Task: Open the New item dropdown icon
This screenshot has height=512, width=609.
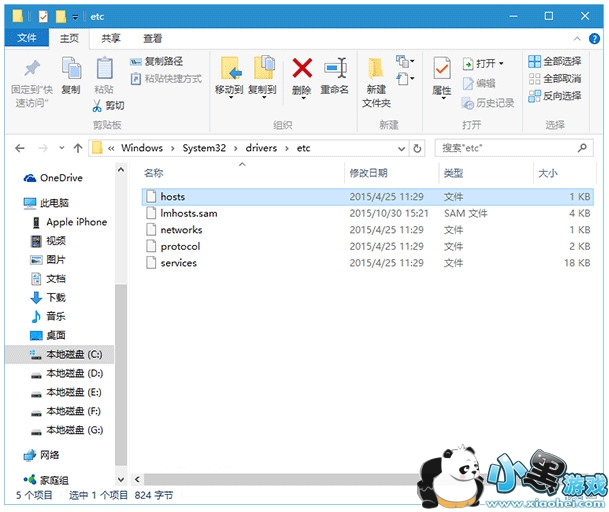Action: tap(405, 61)
